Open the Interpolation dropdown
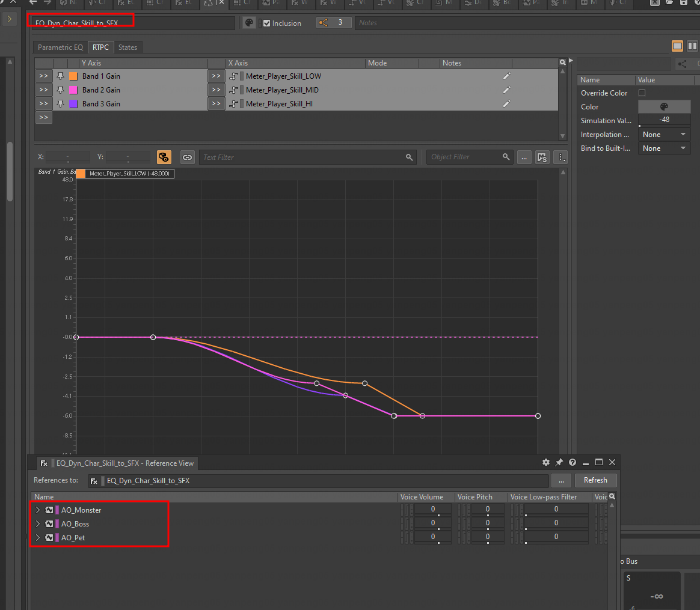700x610 pixels. 664,134
